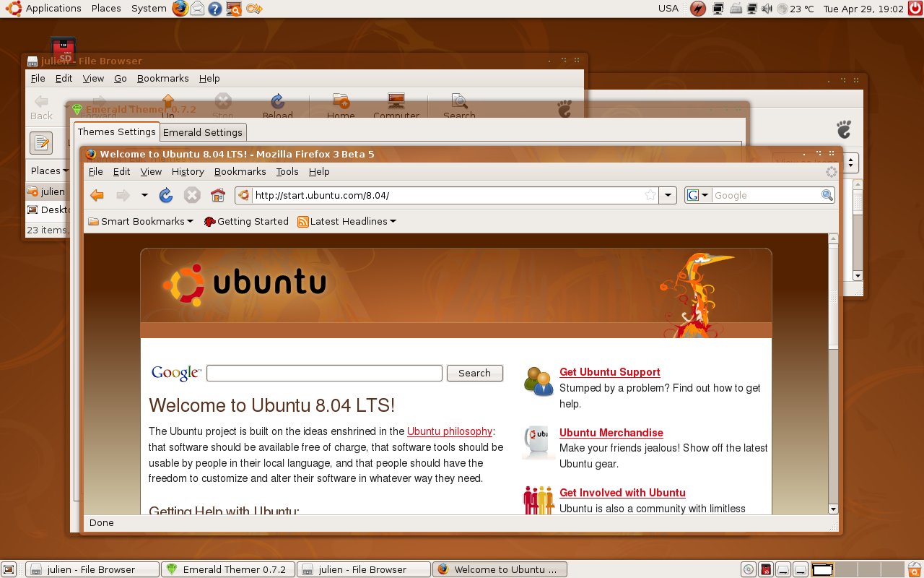
Task: Click the Google Search button on page
Action: [475, 373]
